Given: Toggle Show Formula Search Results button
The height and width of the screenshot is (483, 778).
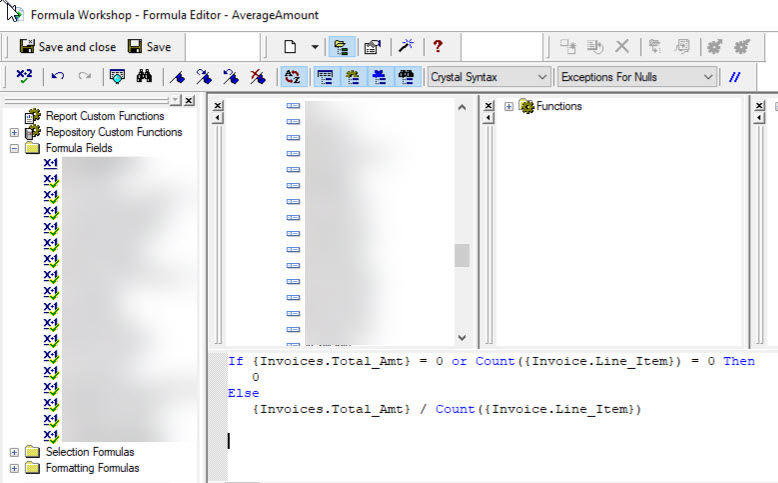Looking at the screenshot, I should coord(406,77).
